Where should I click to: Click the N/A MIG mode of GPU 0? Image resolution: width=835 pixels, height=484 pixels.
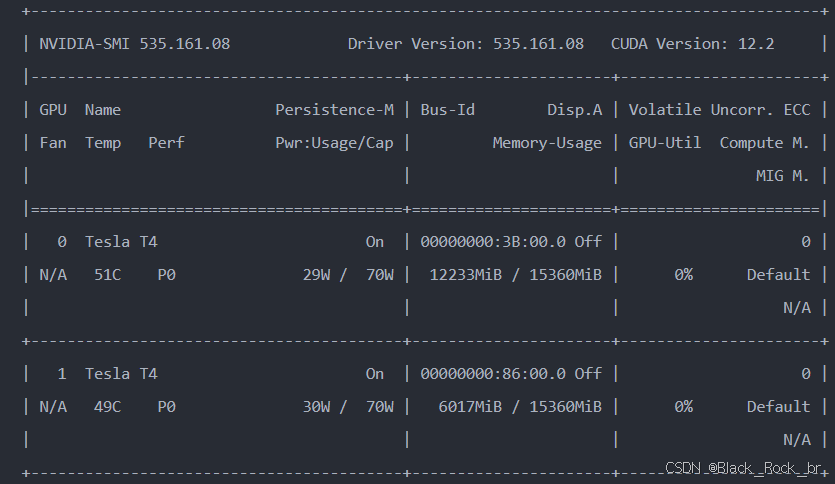point(797,308)
